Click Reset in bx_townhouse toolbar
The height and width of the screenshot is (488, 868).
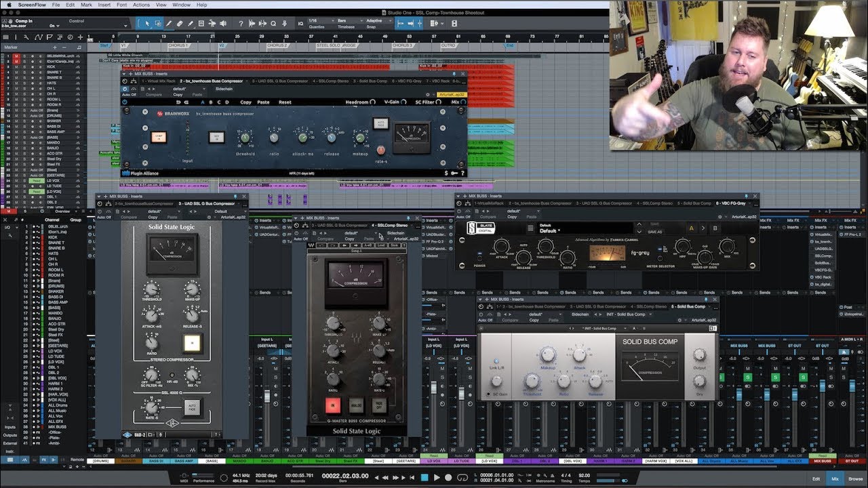pos(285,102)
